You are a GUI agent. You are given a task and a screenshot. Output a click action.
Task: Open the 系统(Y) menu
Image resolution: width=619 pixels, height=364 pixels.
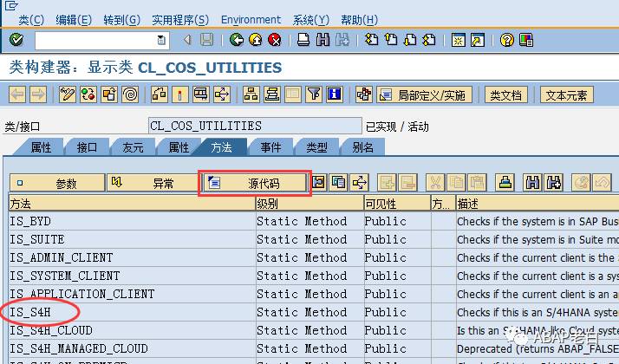(310, 20)
